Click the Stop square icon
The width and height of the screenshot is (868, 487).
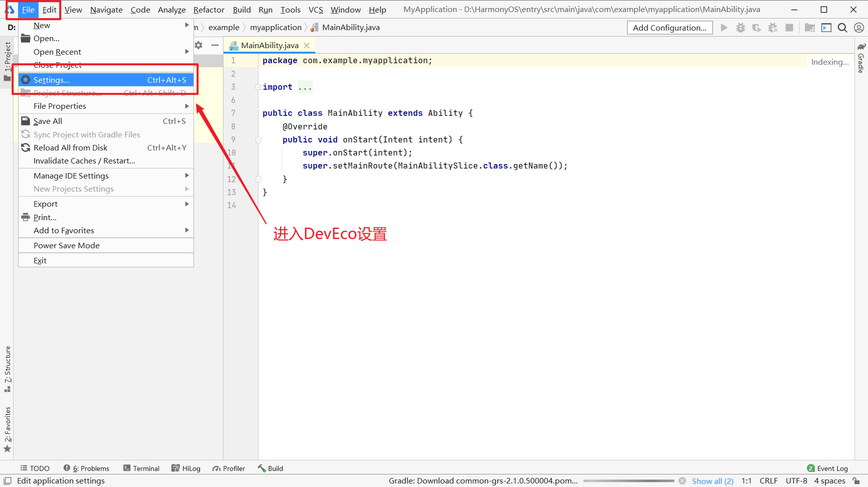click(789, 28)
